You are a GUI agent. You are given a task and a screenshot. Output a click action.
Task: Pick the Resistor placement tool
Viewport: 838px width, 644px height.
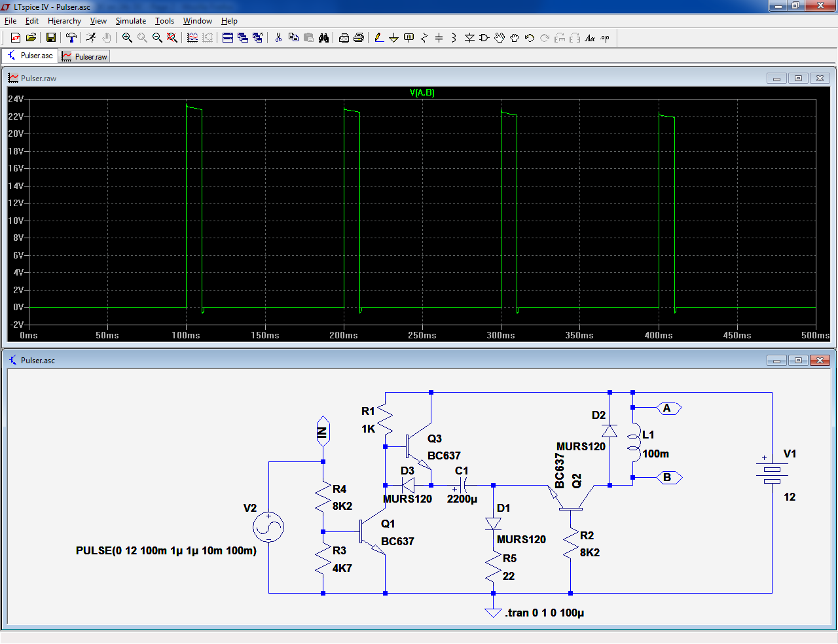click(424, 38)
